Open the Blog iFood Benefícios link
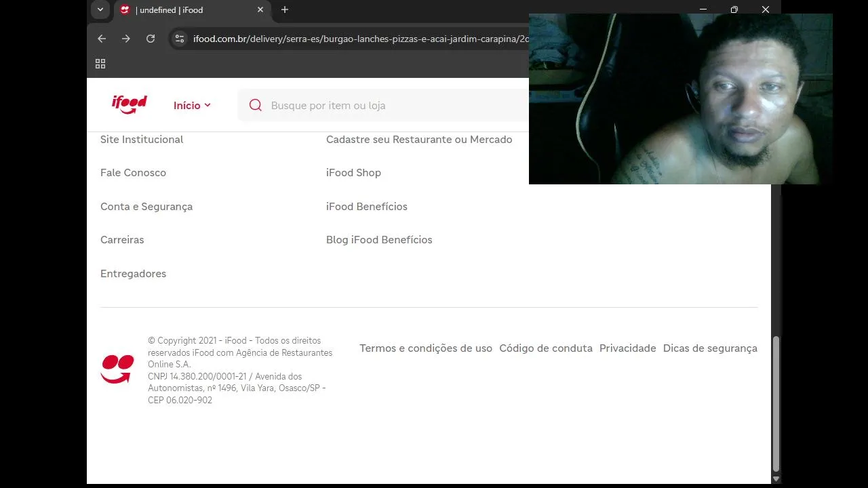 click(x=379, y=240)
